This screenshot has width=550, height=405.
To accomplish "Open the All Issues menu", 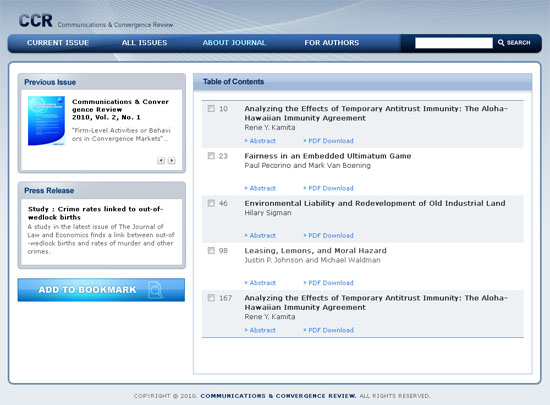I will (145, 43).
